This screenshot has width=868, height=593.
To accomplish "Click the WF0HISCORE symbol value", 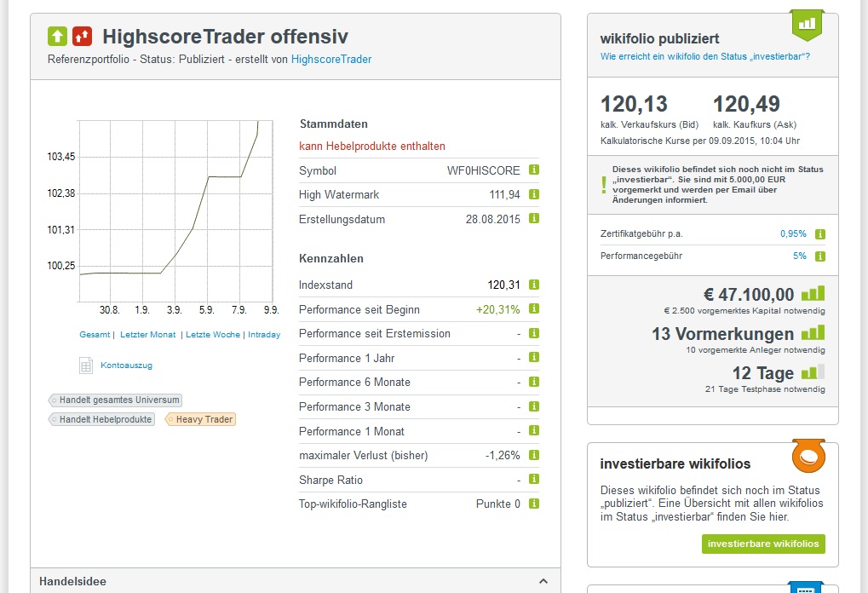I will pyautogui.click(x=483, y=170).
